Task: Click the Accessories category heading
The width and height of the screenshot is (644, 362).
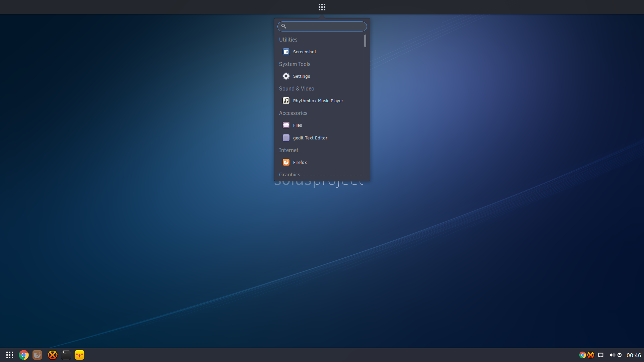Action: pyautogui.click(x=293, y=113)
